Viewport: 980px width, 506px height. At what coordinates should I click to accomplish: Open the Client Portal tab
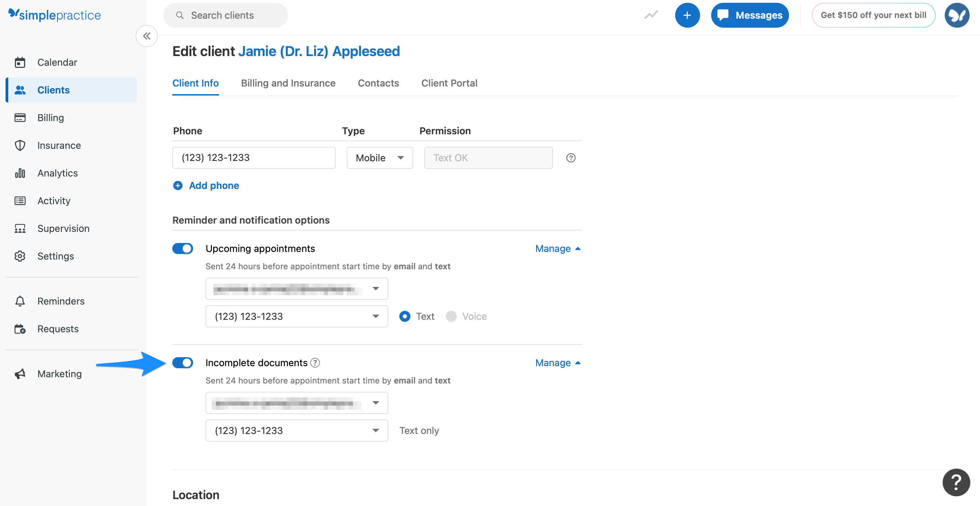(x=449, y=83)
